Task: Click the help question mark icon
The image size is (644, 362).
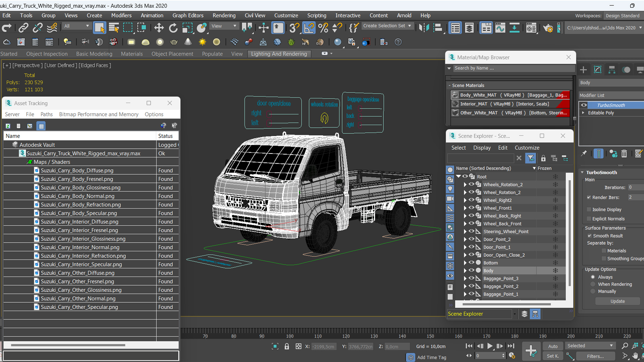Action: click(398, 42)
